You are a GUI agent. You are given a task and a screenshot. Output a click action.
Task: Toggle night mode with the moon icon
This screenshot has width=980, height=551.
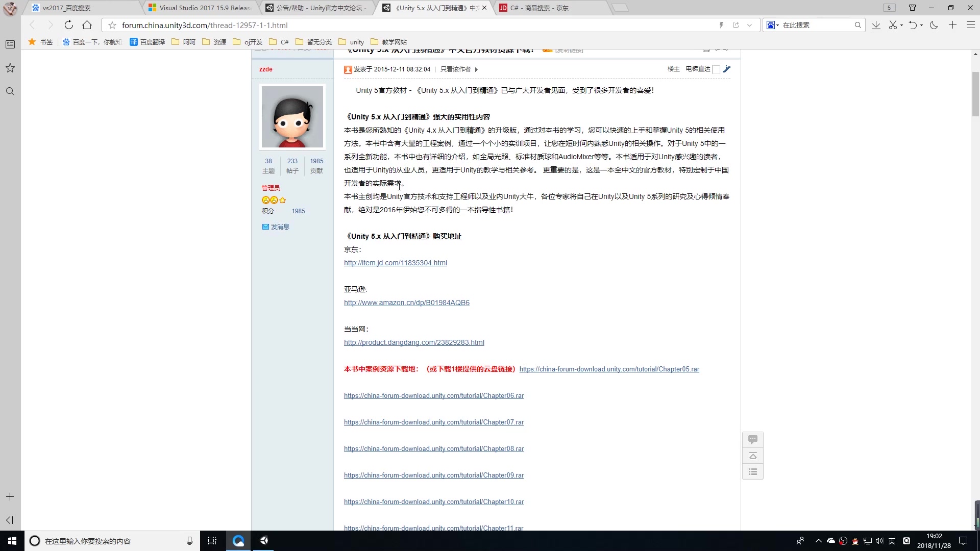934,25
